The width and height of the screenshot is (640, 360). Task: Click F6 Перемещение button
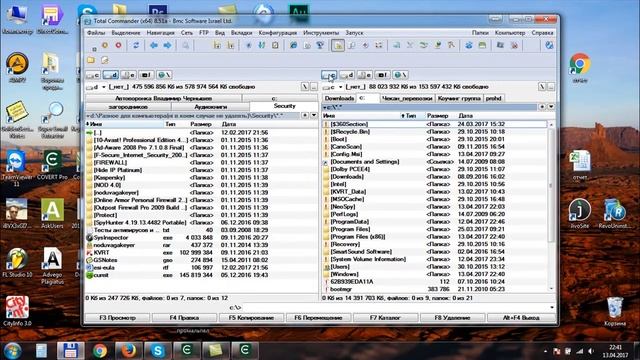tap(318, 318)
